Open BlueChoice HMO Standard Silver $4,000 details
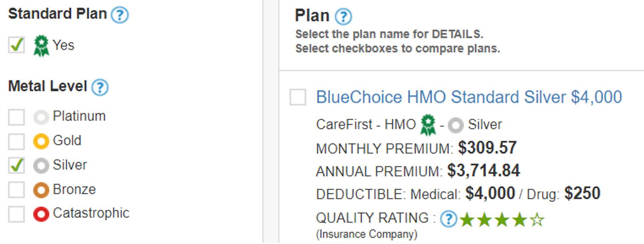644x244 pixels. pyautogui.click(x=469, y=97)
